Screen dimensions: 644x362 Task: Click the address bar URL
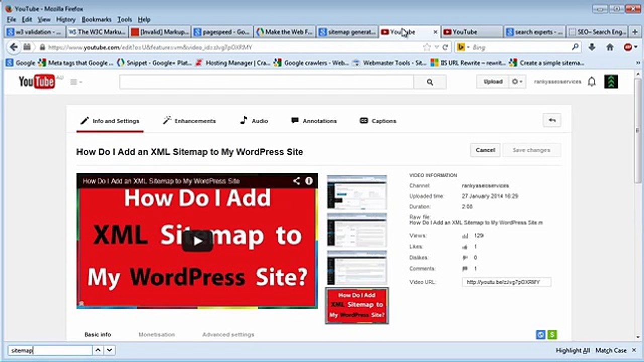point(150,47)
